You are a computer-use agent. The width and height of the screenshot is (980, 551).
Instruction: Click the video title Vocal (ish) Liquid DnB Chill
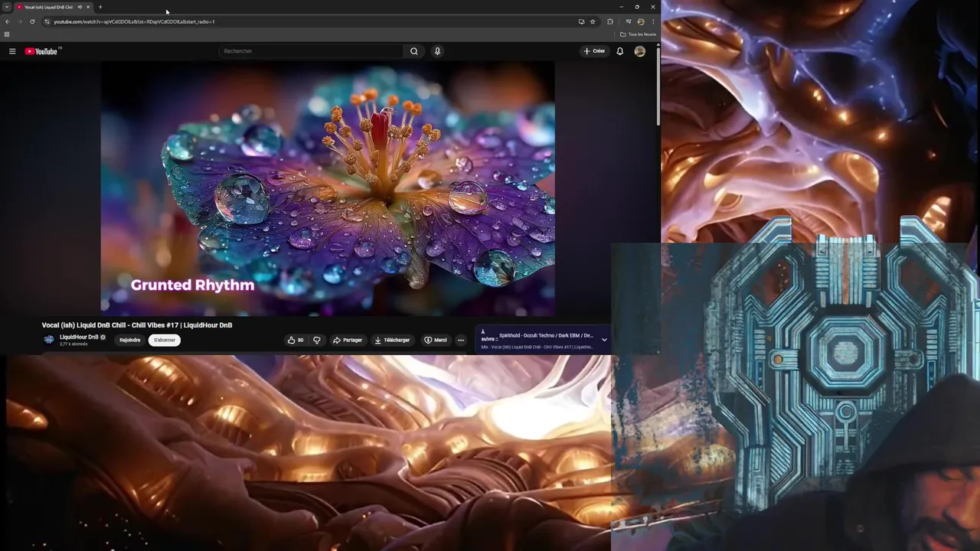(137, 325)
